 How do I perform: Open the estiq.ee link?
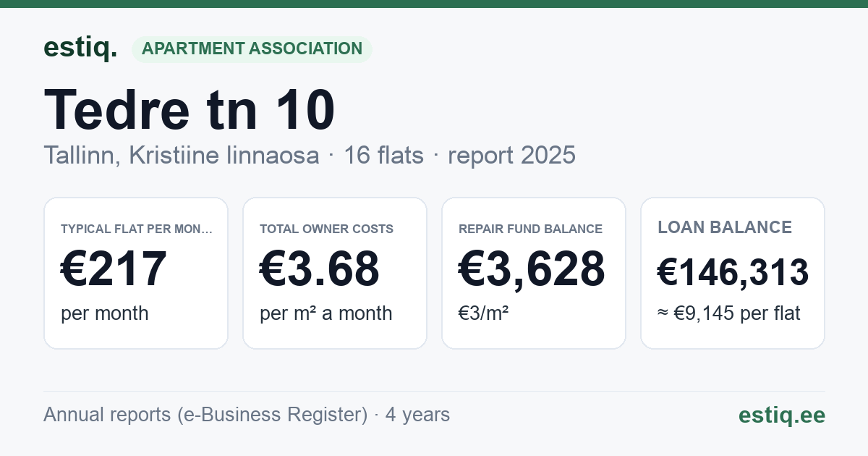coord(782,415)
